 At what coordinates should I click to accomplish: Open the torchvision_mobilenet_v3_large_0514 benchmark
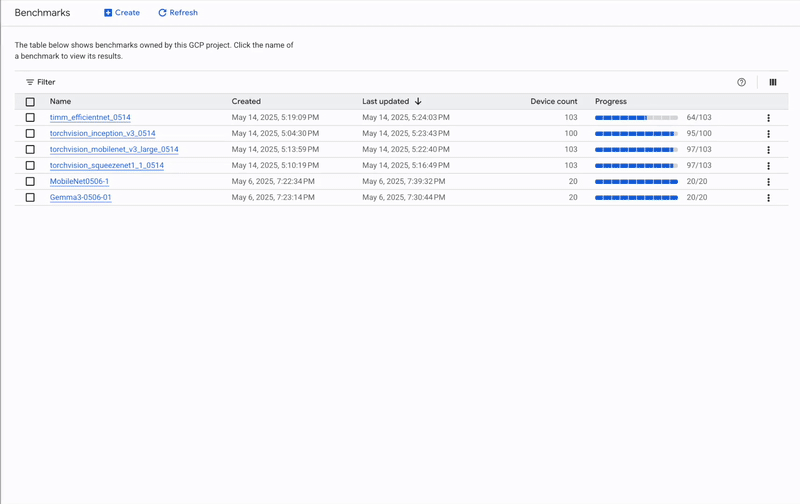tap(114, 150)
